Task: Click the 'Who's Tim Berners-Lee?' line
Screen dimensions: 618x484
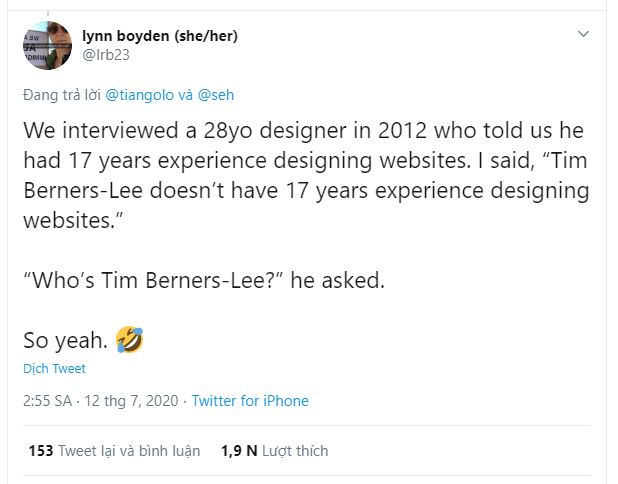Action: coord(203,281)
